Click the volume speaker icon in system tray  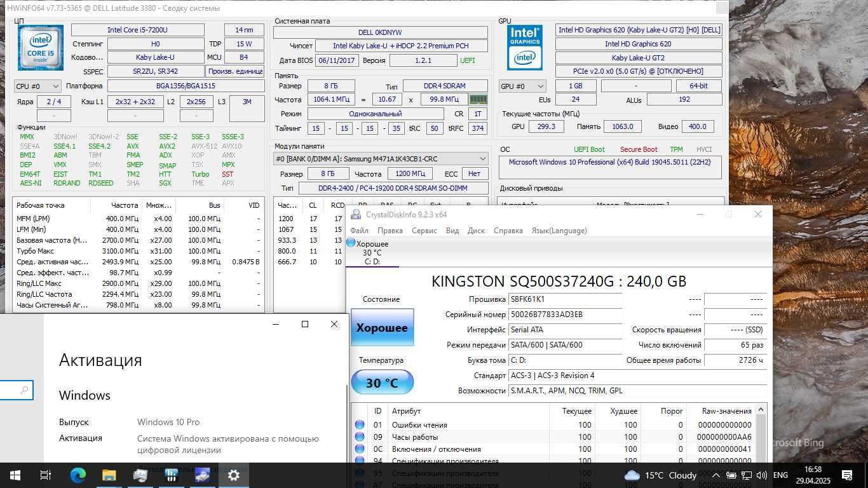click(x=761, y=475)
